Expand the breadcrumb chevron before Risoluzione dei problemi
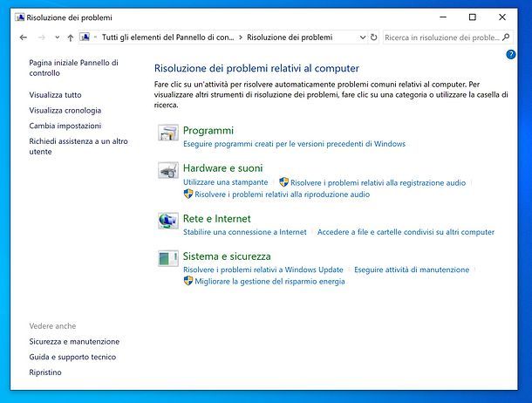 (x=241, y=38)
